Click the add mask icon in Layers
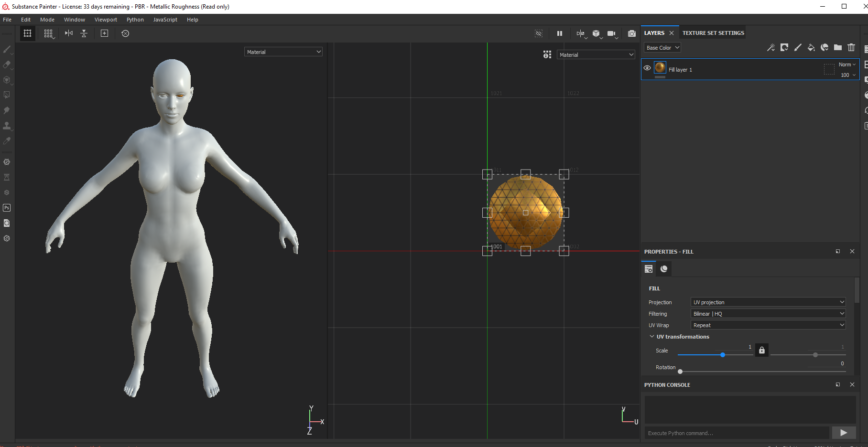Image resolution: width=868 pixels, height=447 pixels. pyautogui.click(x=784, y=47)
